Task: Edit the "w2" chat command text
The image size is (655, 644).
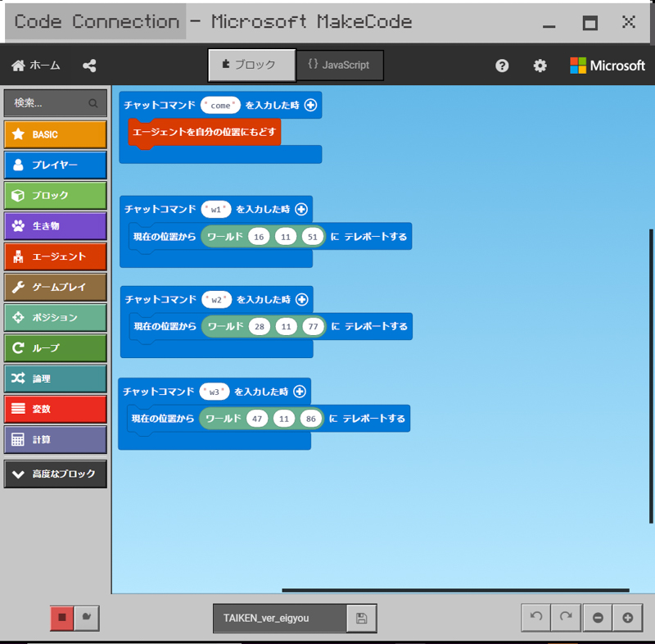Action: (x=216, y=300)
